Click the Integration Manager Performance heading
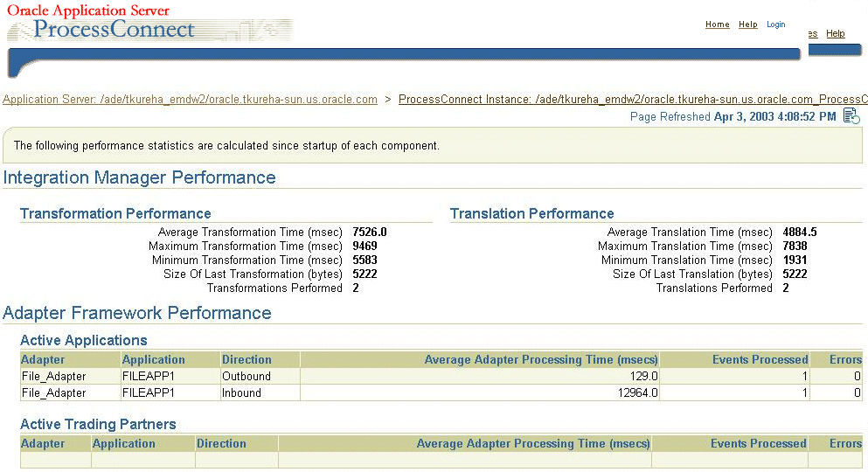The height and width of the screenshot is (472, 868). [140, 177]
